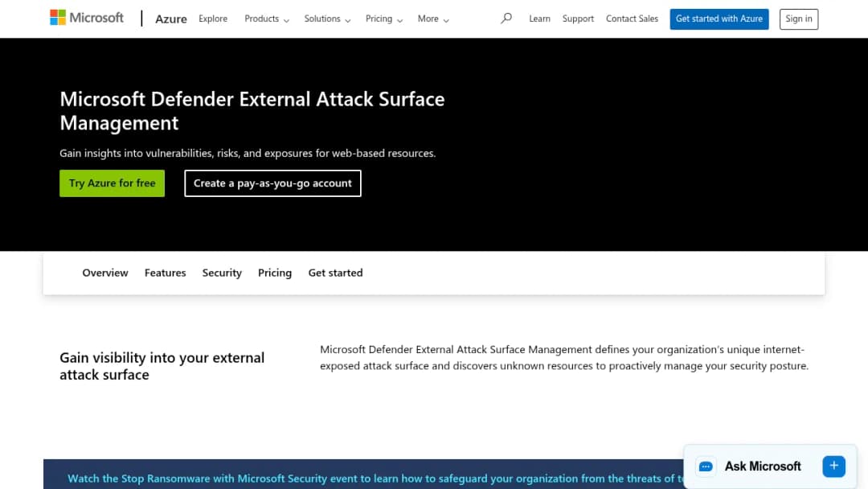Viewport: 868px width, 489px height.
Task: Switch to the Features tab
Action: point(165,273)
